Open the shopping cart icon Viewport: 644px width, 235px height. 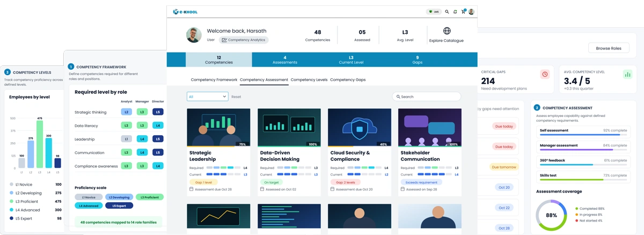click(464, 12)
